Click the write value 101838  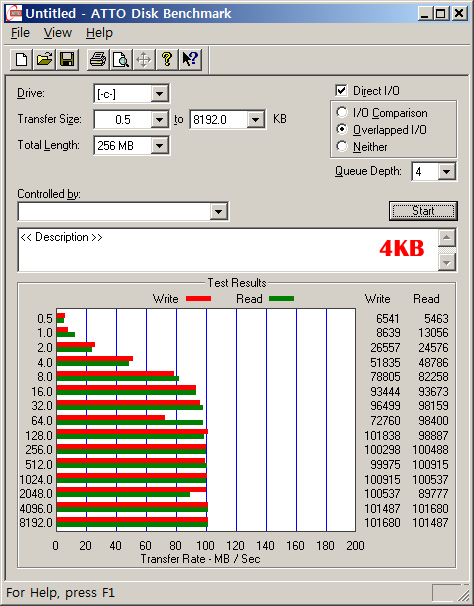point(382,436)
